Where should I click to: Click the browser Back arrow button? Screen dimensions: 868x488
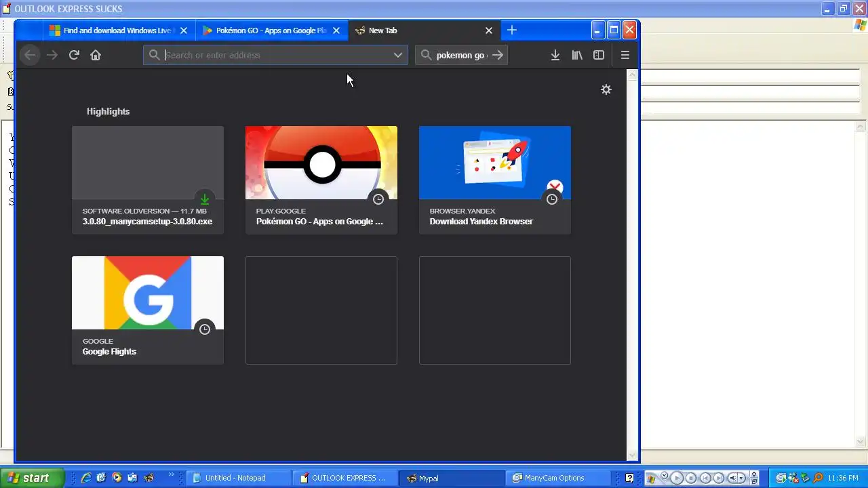[29, 55]
